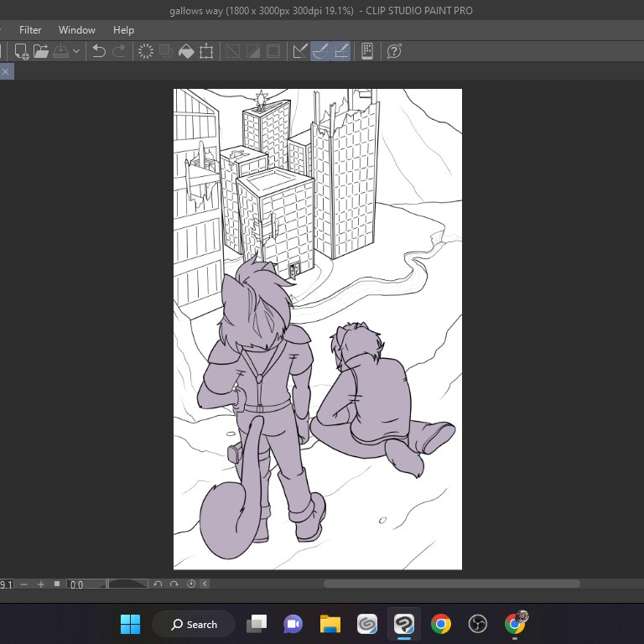Open Google Chrome from the taskbar
This screenshot has width=644, height=644.
[x=441, y=624]
